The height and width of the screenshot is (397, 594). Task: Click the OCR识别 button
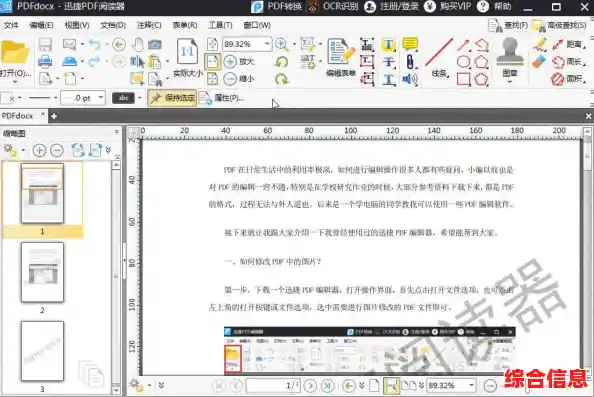point(333,6)
